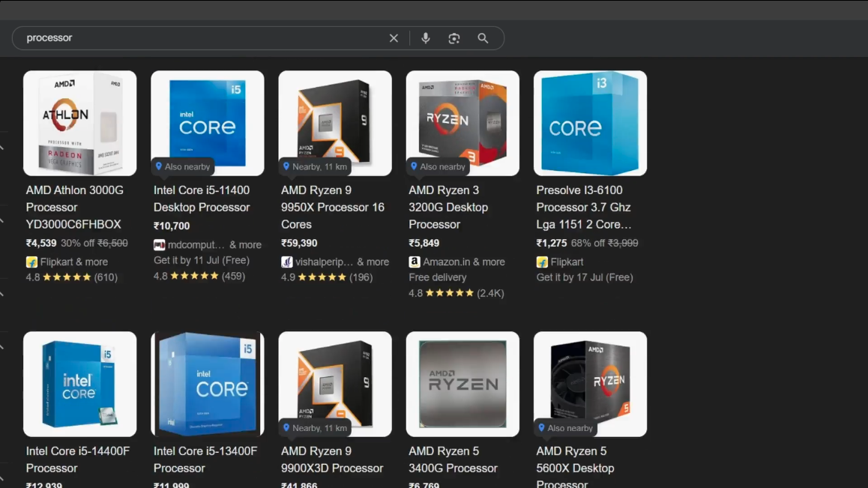Submit search with magnifying glass icon

click(x=483, y=38)
